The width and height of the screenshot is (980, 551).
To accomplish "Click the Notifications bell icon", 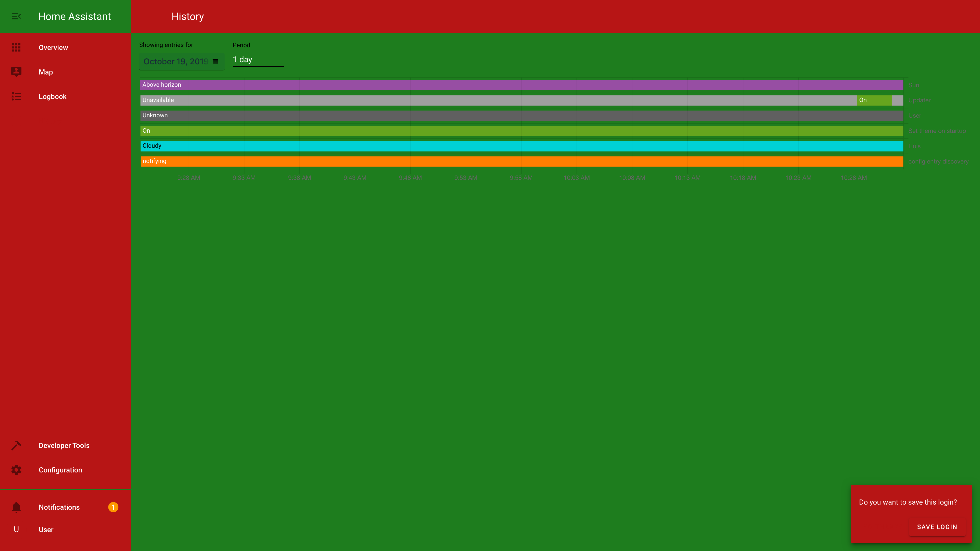I will tap(16, 507).
